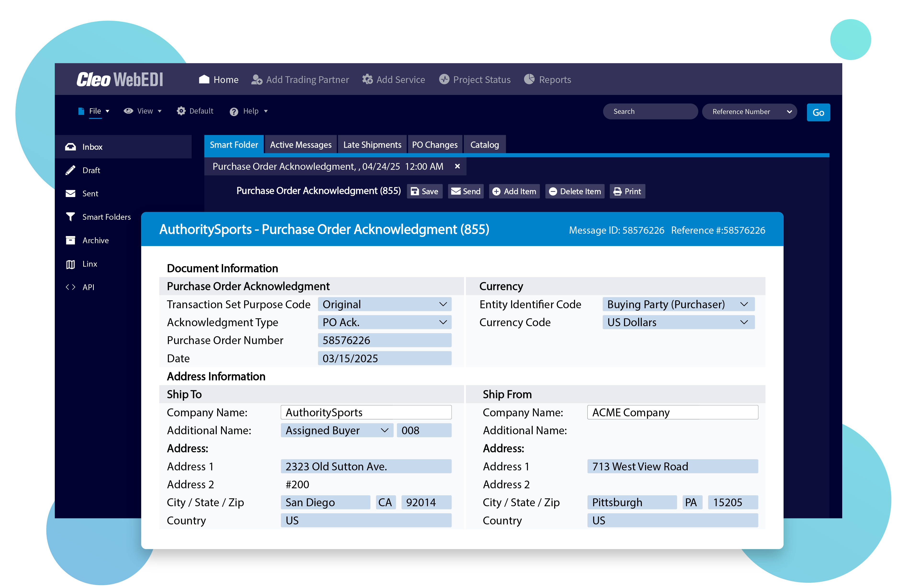Click the Help question mark icon

pos(234,112)
